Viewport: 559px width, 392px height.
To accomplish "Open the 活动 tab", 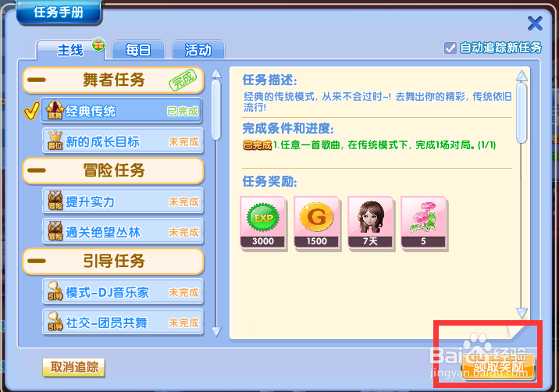I will pyautogui.click(x=198, y=49).
